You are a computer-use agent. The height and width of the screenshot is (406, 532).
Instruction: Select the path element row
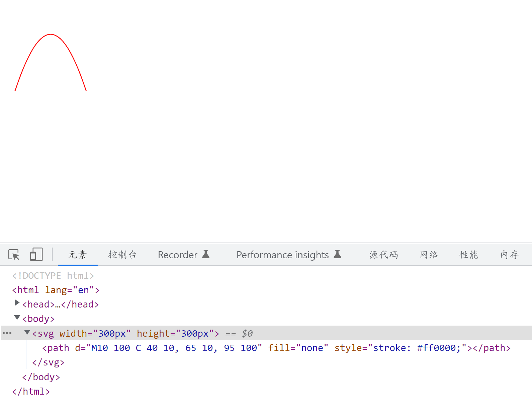click(x=276, y=348)
